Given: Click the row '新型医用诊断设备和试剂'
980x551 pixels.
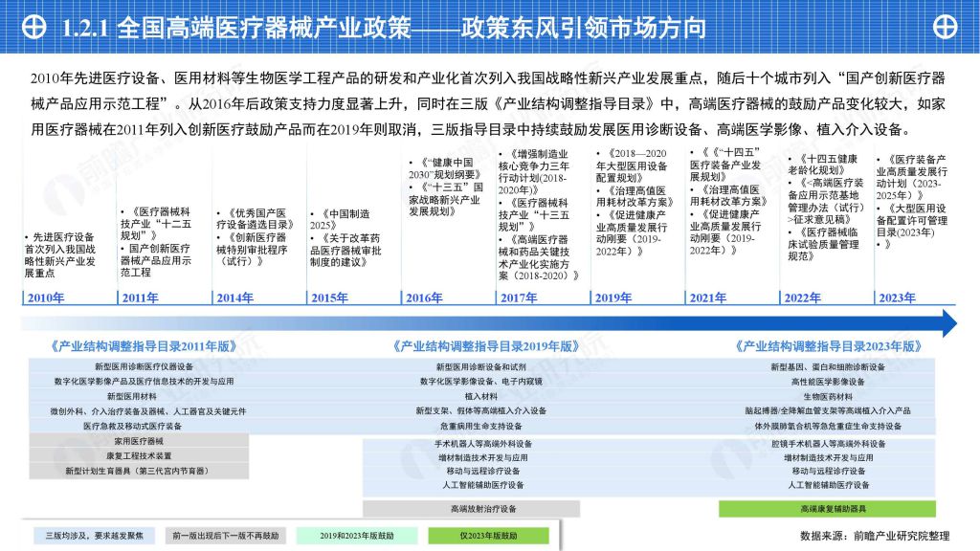Looking at the screenshot, I should (x=481, y=366).
